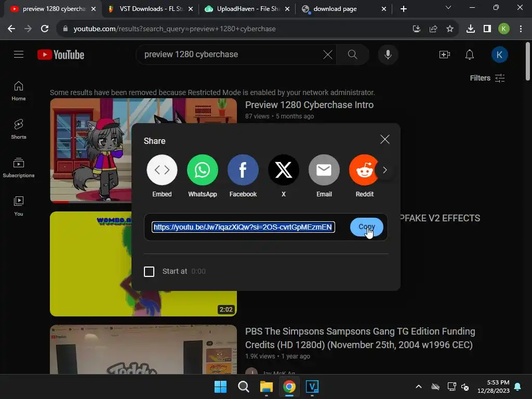Open Subscriptions in sidebar

point(19,168)
